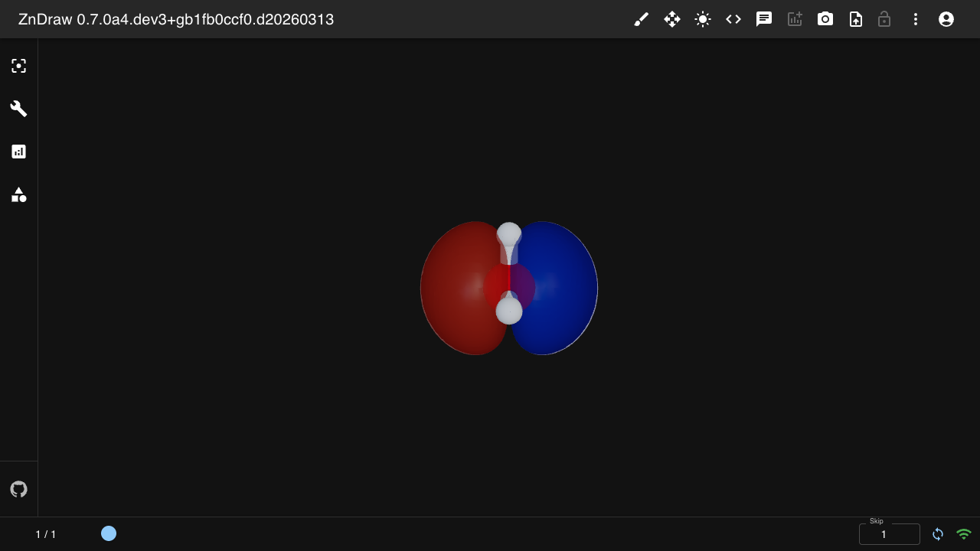Open the three-dot overflow menu
980x551 pixels.
pos(916,19)
